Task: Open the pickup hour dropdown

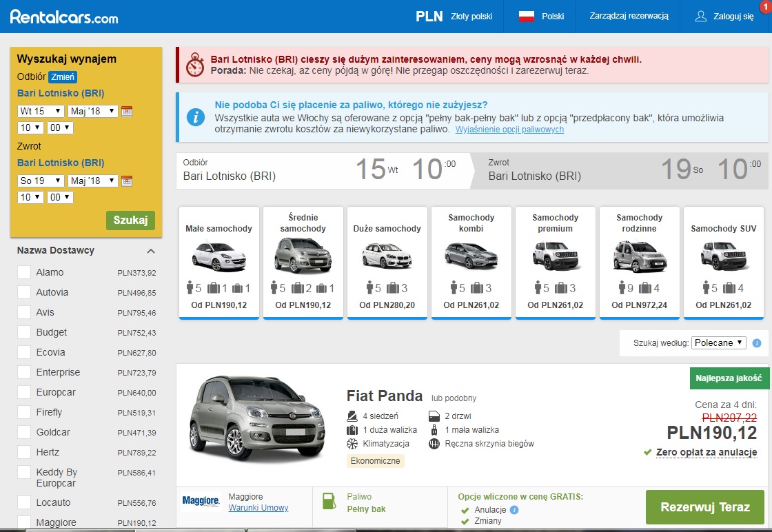Action: [x=30, y=128]
